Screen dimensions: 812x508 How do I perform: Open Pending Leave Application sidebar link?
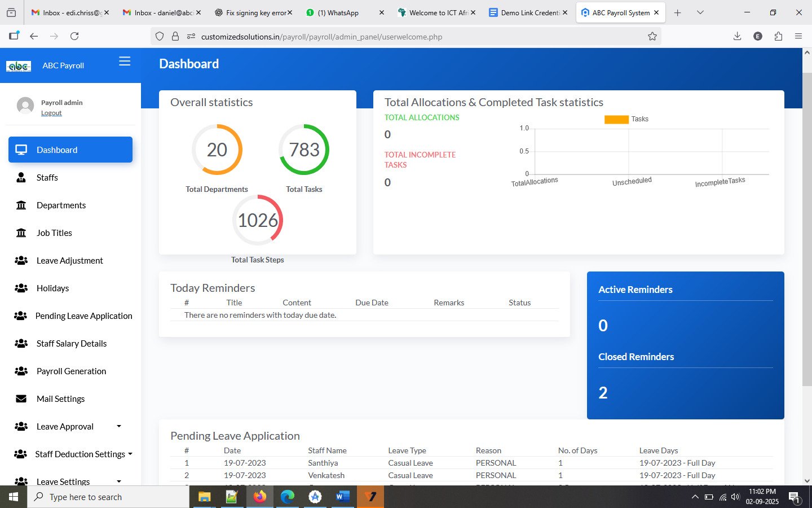pyautogui.click(x=83, y=316)
